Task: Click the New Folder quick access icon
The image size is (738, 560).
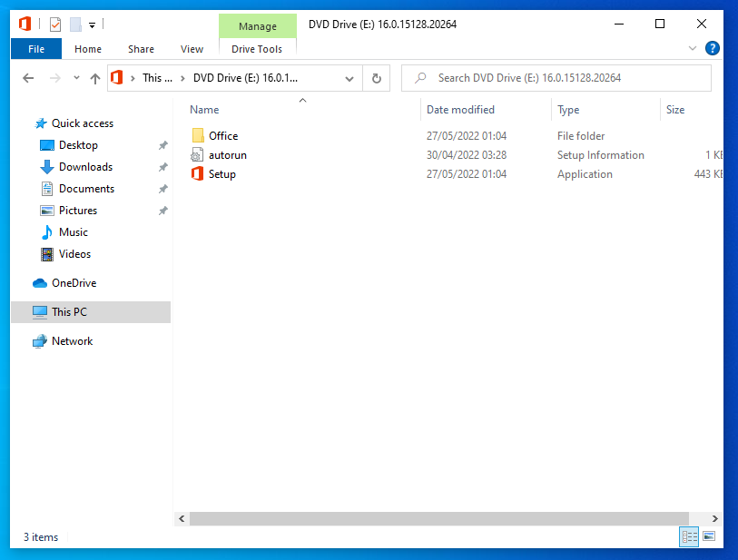Action: [x=75, y=24]
